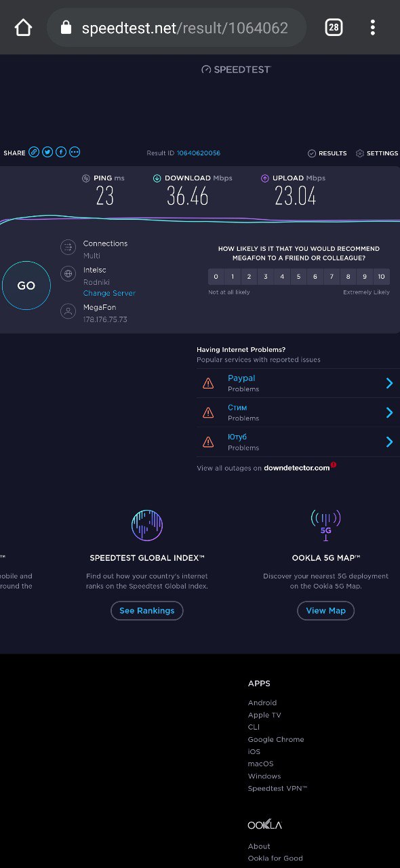Click Speedtest Global Index globe icon
The width and height of the screenshot is (400, 868).
pos(147,524)
